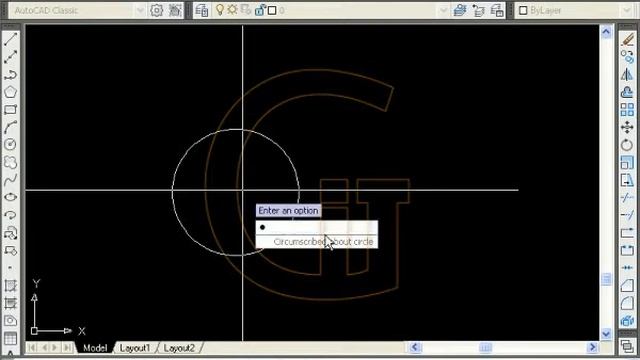The image size is (640, 360).
Task: Select the Ellipse tool
Action: (11, 197)
